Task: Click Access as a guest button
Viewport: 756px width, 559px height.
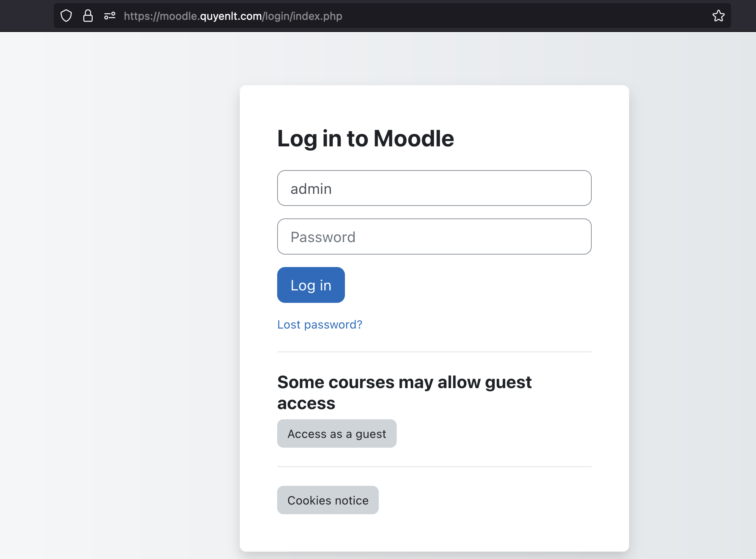Action: point(337,434)
